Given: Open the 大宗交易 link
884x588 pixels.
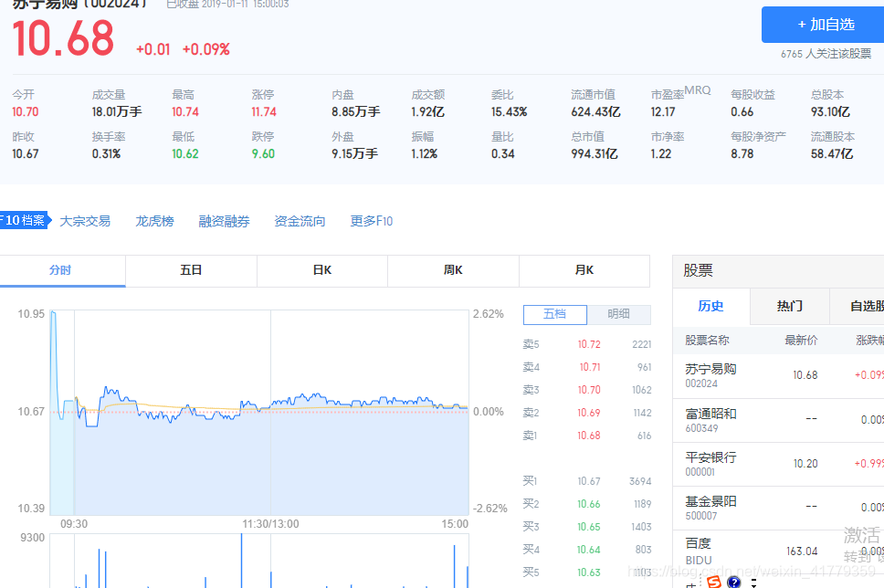Looking at the screenshot, I should click(x=85, y=221).
